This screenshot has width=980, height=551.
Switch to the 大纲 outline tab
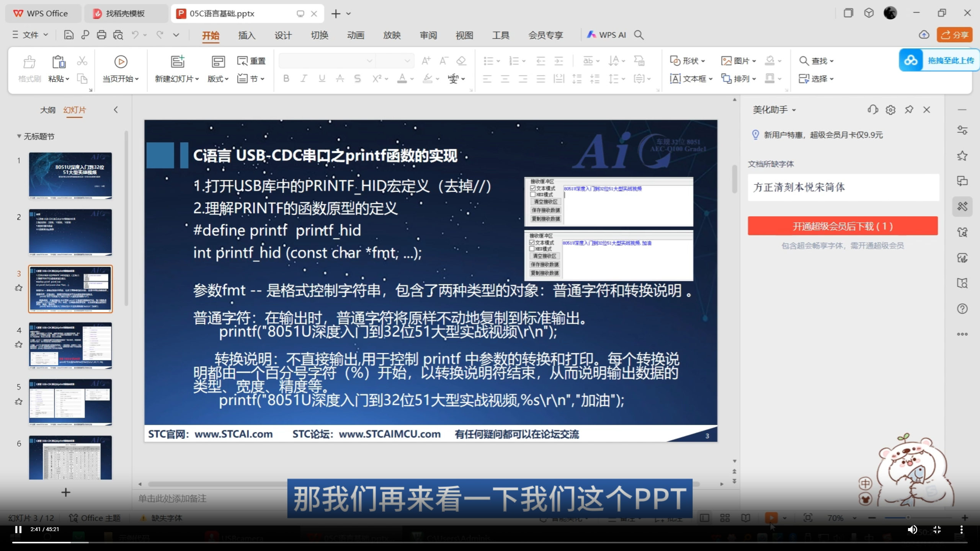point(48,110)
